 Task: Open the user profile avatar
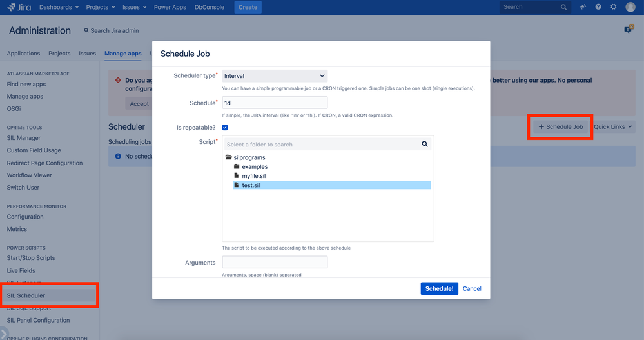630,7
